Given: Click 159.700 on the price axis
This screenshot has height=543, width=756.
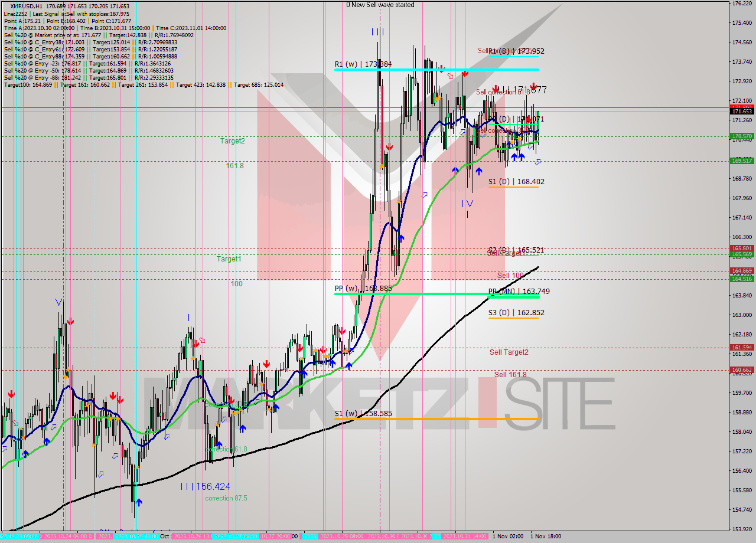Looking at the screenshot, I should pos(742,392).
